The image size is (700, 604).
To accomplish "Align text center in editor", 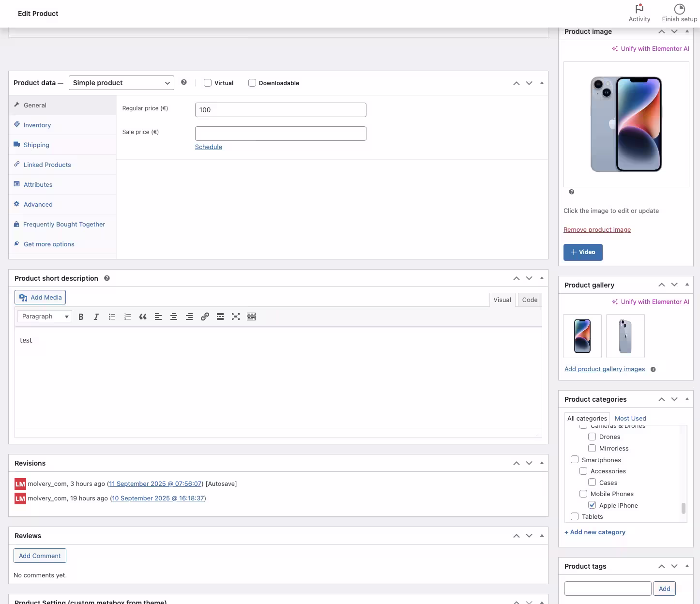I will coord(174,317).
